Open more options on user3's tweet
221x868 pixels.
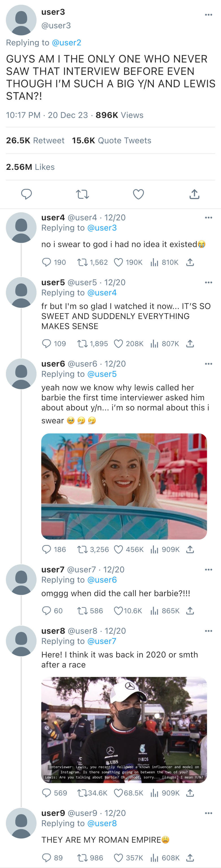(x=209, y=15)
